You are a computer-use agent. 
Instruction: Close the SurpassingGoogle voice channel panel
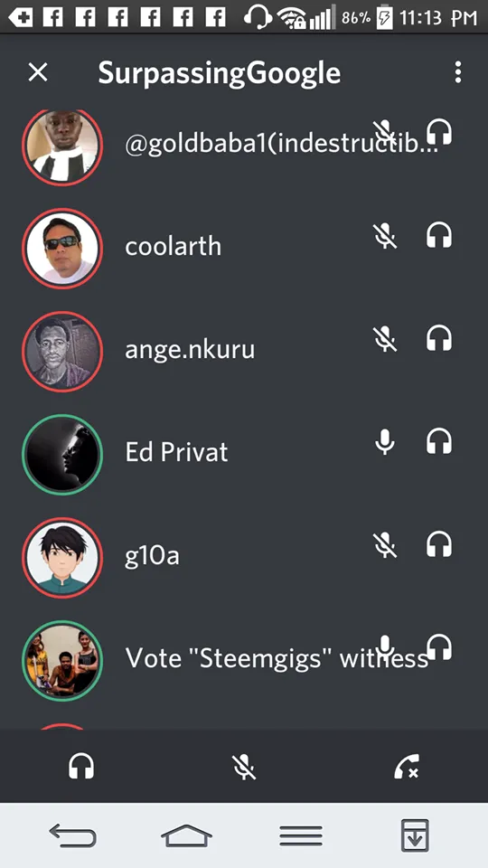click(x=38, y=72)
